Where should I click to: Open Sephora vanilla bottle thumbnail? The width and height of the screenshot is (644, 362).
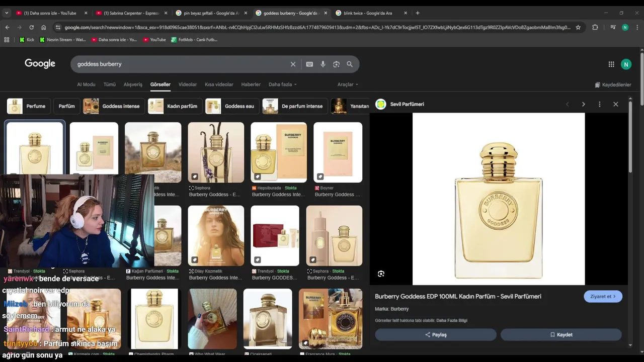click(x=216, y=152)
